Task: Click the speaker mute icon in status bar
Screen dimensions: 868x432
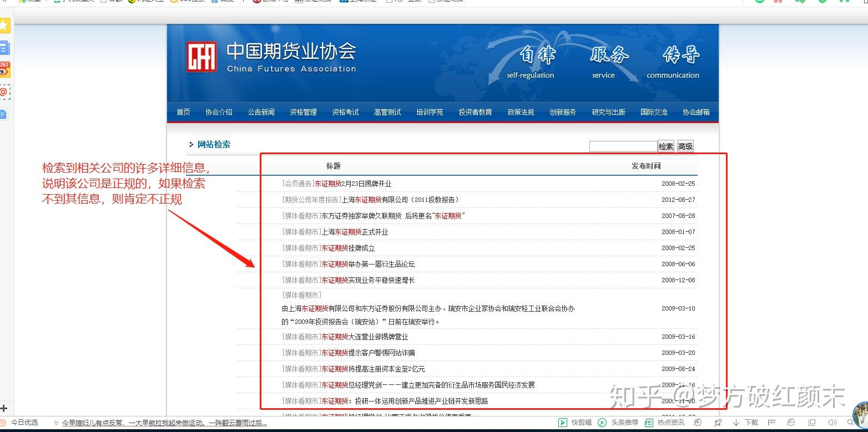Action: click(x=832, y=423)
